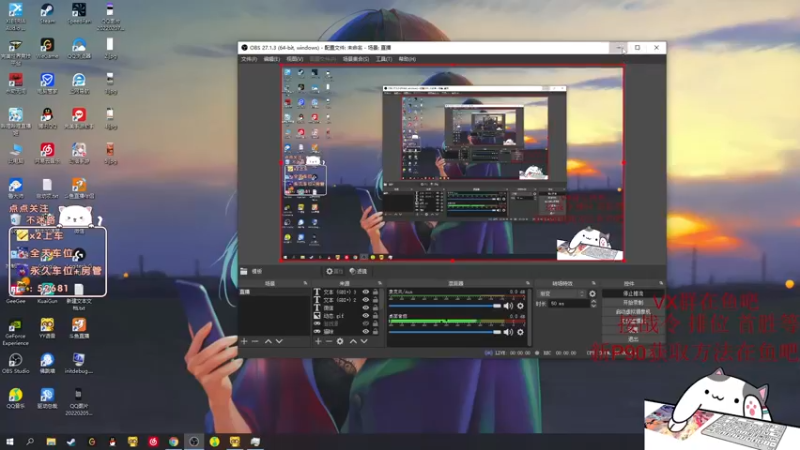Open microphone/Aux audio settings gear

click(520, 306)
